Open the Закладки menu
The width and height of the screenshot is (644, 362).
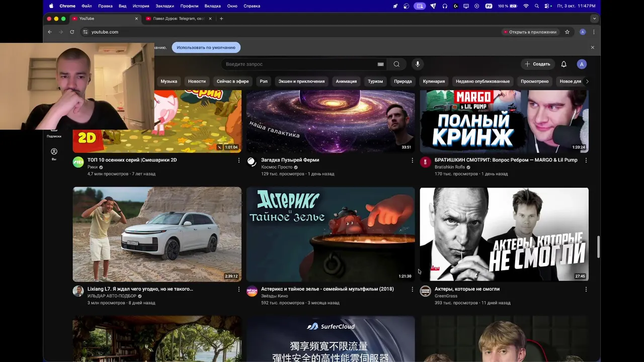(165, 6)
